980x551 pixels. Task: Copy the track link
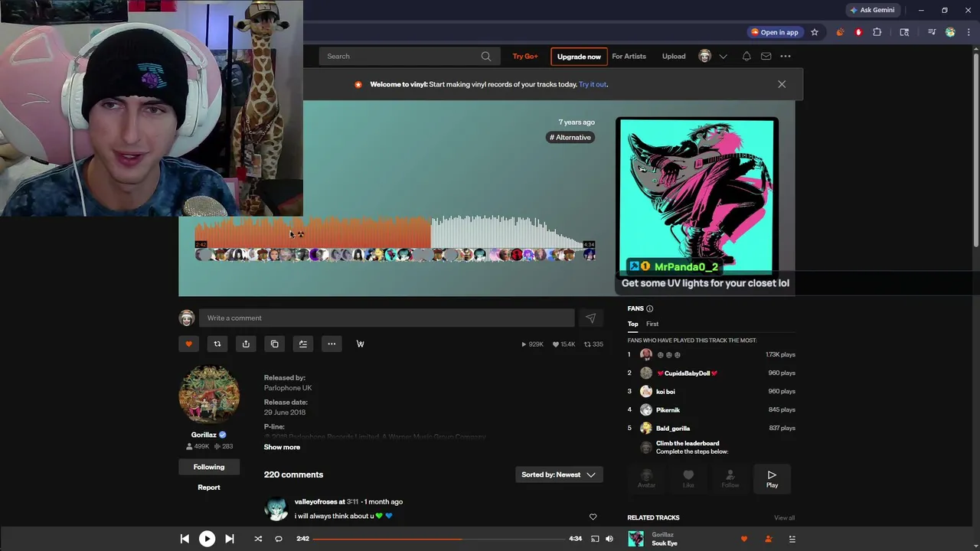point(275,344)
